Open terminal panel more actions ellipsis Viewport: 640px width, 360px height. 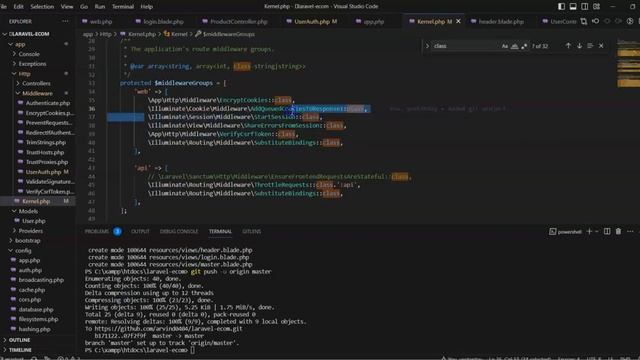tap(630, 231)
